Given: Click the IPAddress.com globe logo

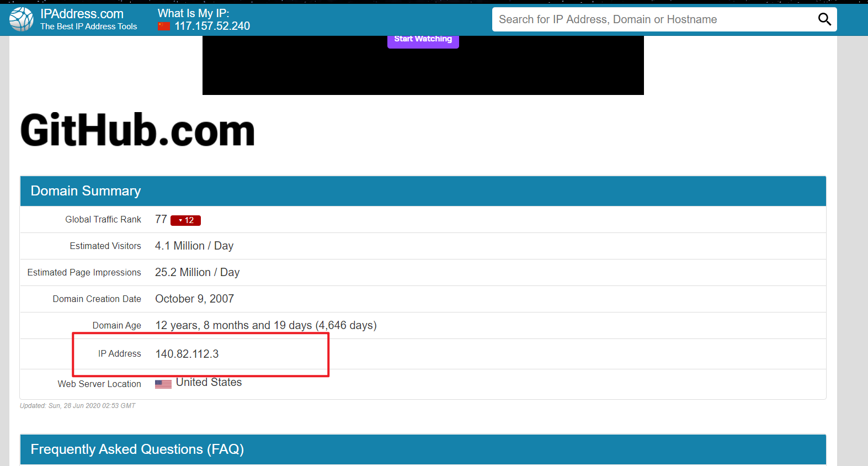Looking at the screenshot, I should pyautogui.click(x=22, y=19).
